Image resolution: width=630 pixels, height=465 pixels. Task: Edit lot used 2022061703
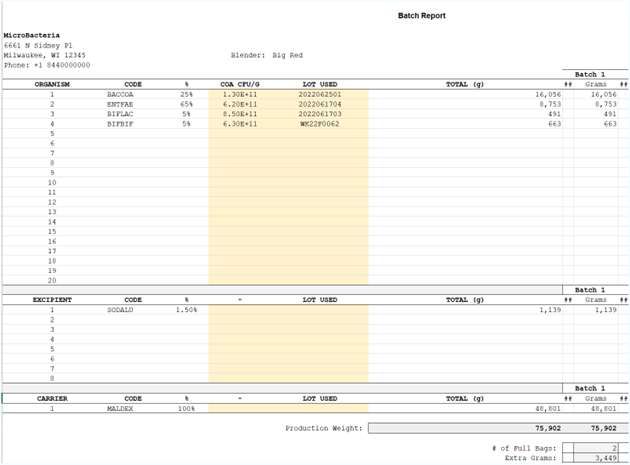click(320, 114)
